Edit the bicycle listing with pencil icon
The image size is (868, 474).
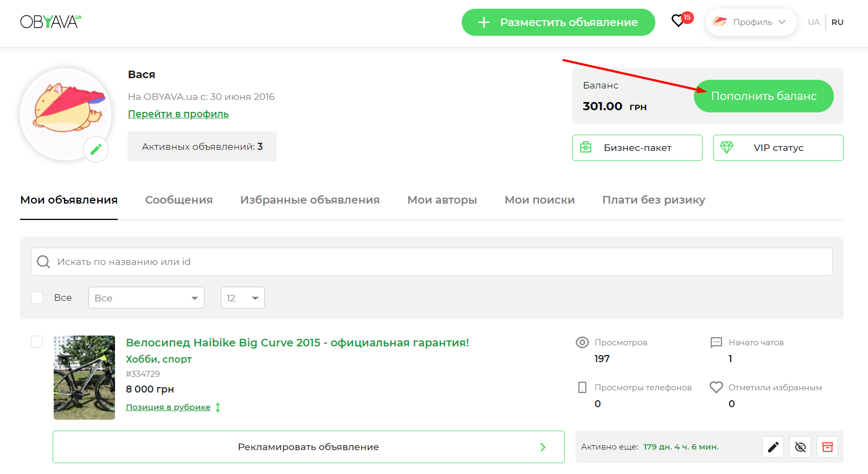(773, 447)
